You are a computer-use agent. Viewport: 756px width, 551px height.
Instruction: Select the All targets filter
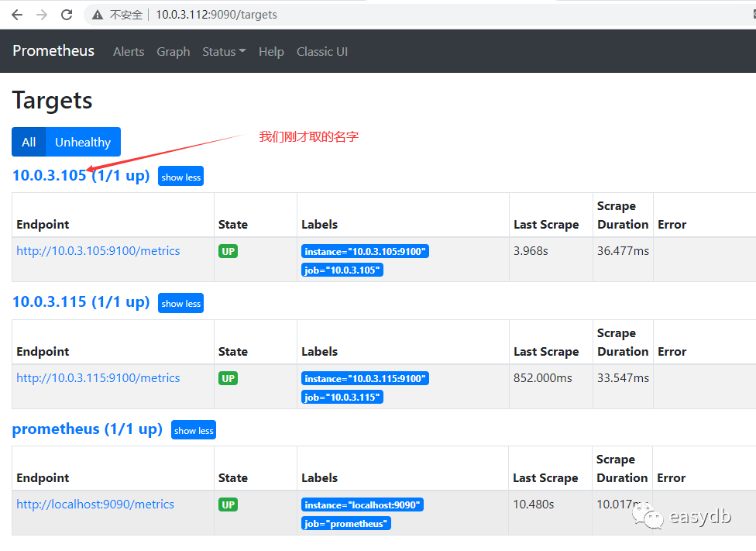pos(29,142)
